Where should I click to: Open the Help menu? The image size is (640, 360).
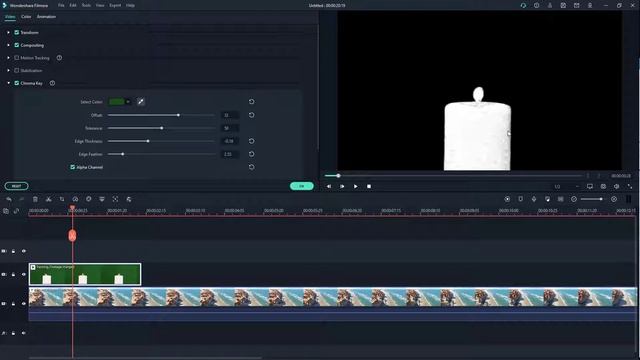coord(130,5)
